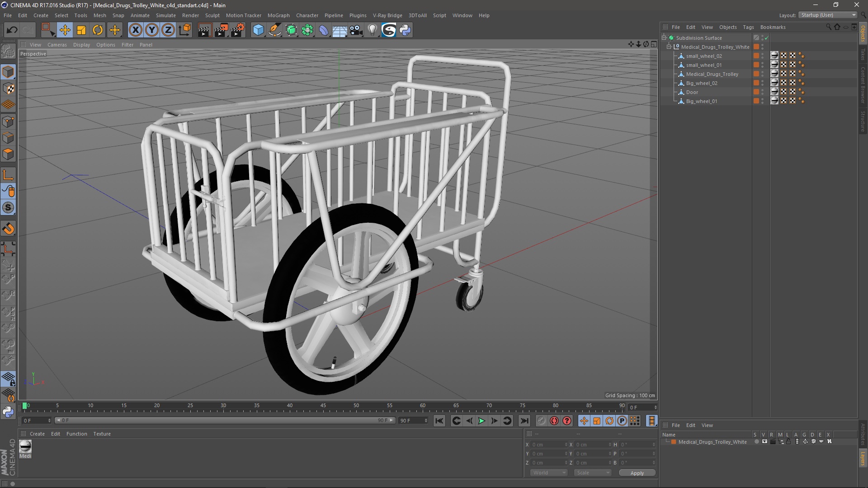The image size is (868, 488).
Task: Enable the Snap tool in left toolbar
Action: pos(8,207)
